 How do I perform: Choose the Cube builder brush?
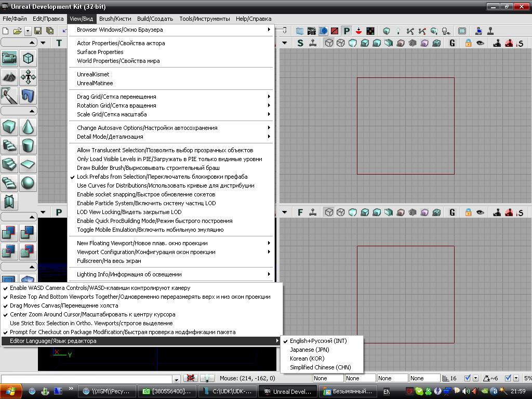pyautogui.click(x=9, y=127)
